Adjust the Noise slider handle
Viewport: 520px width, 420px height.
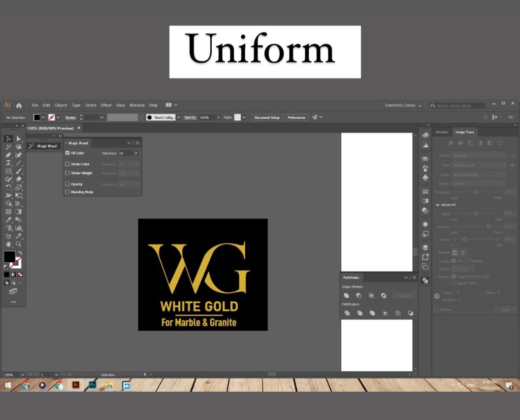464,239
